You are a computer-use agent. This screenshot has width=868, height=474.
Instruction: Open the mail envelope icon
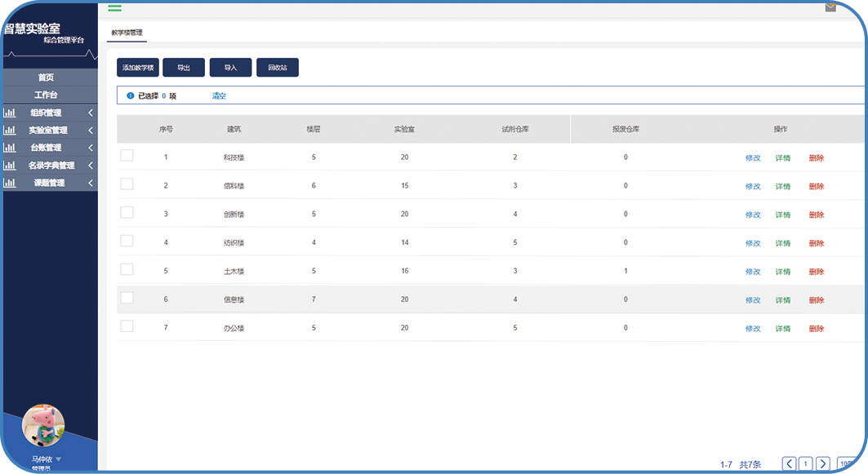click(x=830, y=7)
